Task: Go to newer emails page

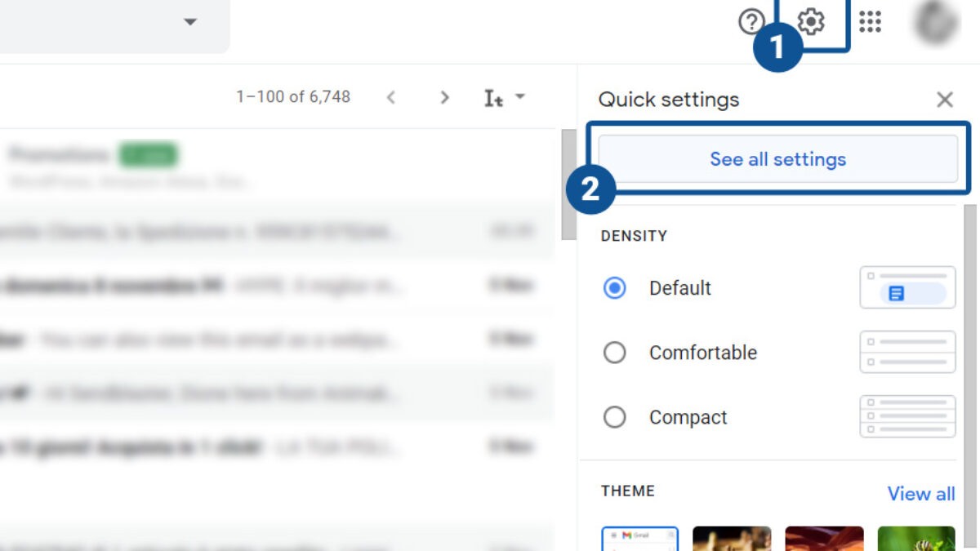Action: coord(391,98)
